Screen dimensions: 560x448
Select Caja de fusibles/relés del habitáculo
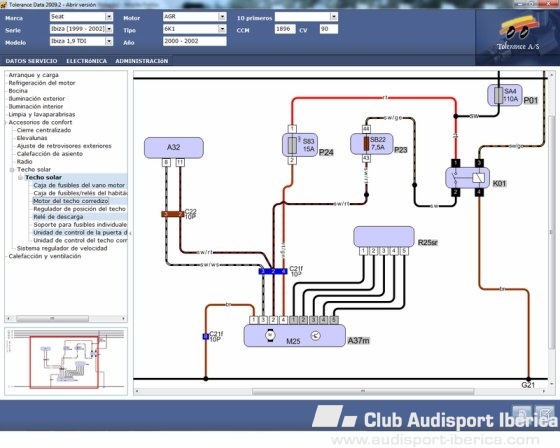[80, 193]
